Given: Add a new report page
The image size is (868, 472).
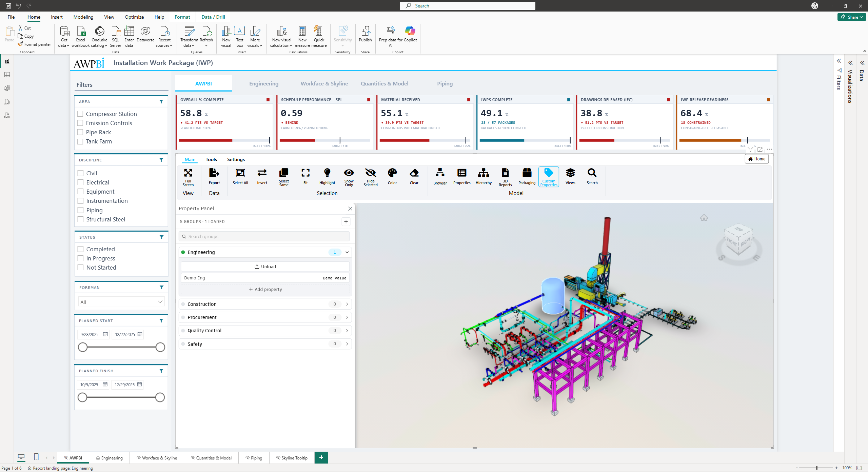Looking at the screenshot, I should tap(321, 457).
